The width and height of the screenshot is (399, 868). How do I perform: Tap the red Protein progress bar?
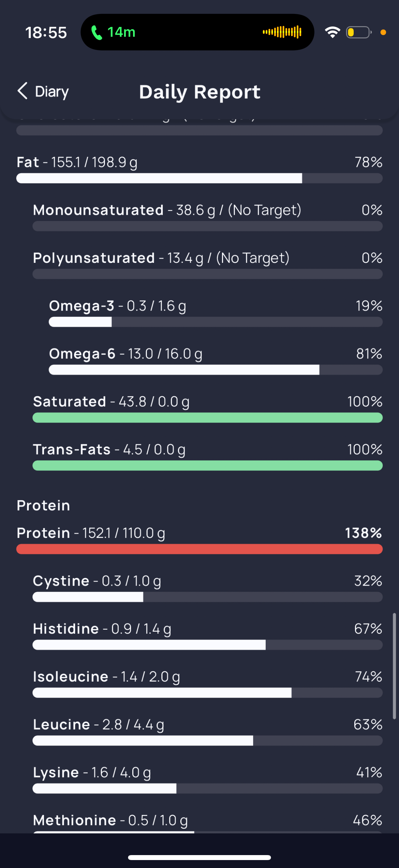[x=199, y=549]
